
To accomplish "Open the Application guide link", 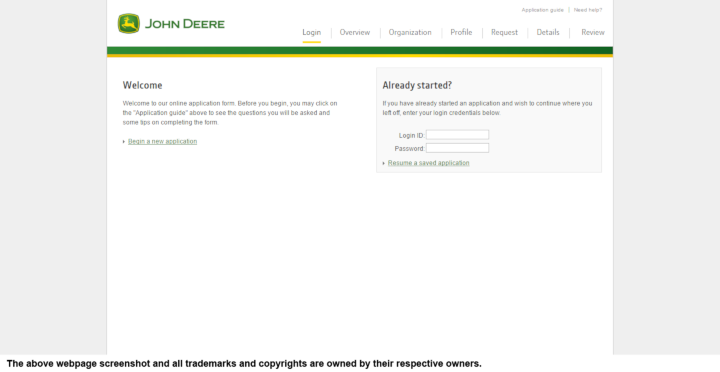I will point(542,10).
